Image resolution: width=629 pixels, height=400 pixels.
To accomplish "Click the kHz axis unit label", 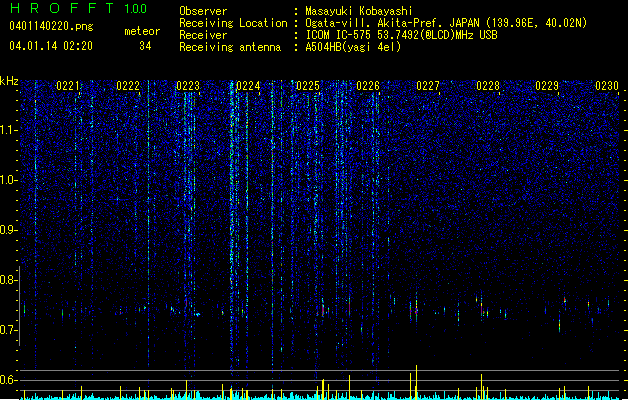I will pos(9,81).
